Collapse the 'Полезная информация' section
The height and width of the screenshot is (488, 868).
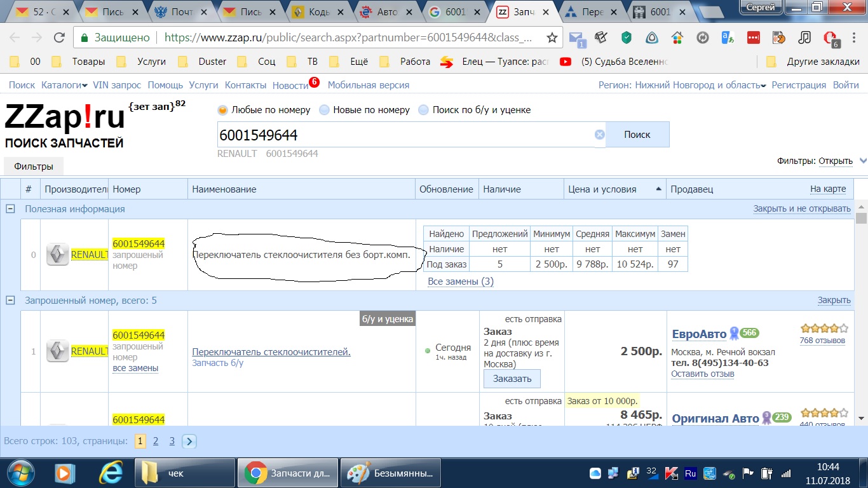(10, 209)
